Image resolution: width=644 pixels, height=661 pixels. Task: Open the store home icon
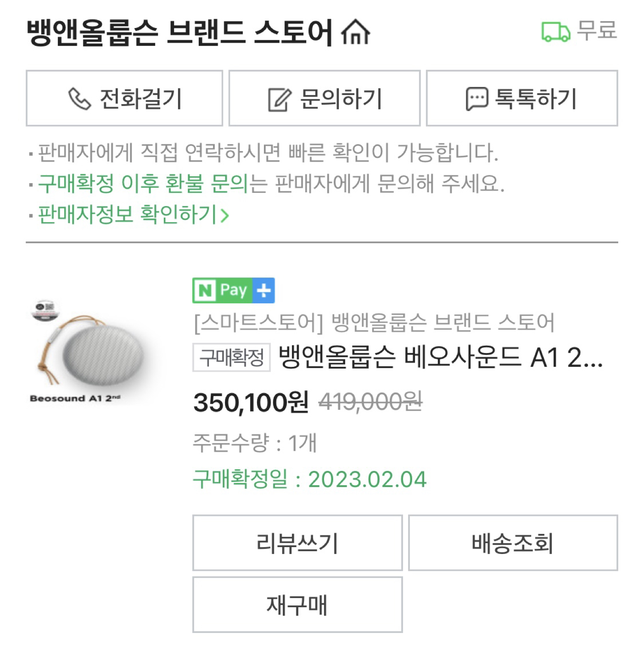tap(355, 32)
